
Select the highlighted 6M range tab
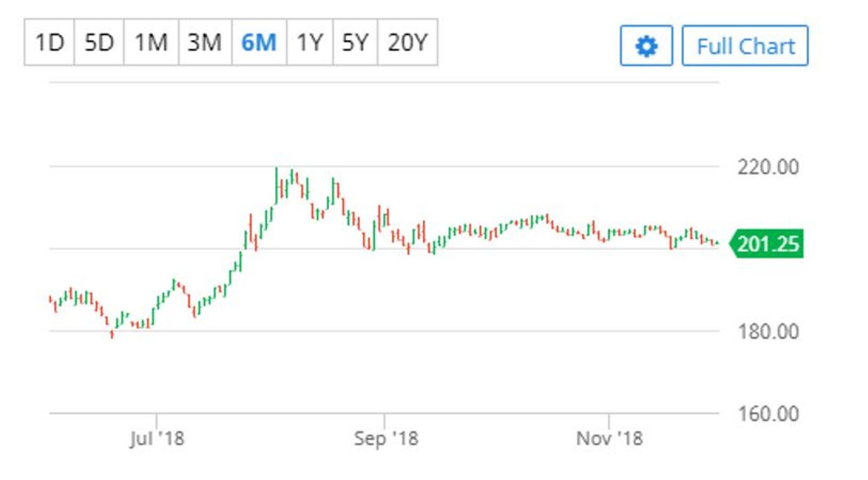[259, 42]
